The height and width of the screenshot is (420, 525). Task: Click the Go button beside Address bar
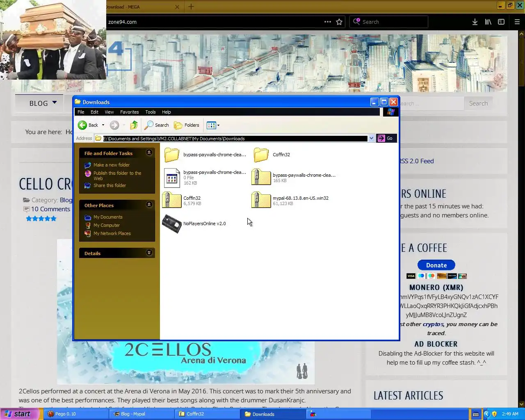click(x=386, y=138)
